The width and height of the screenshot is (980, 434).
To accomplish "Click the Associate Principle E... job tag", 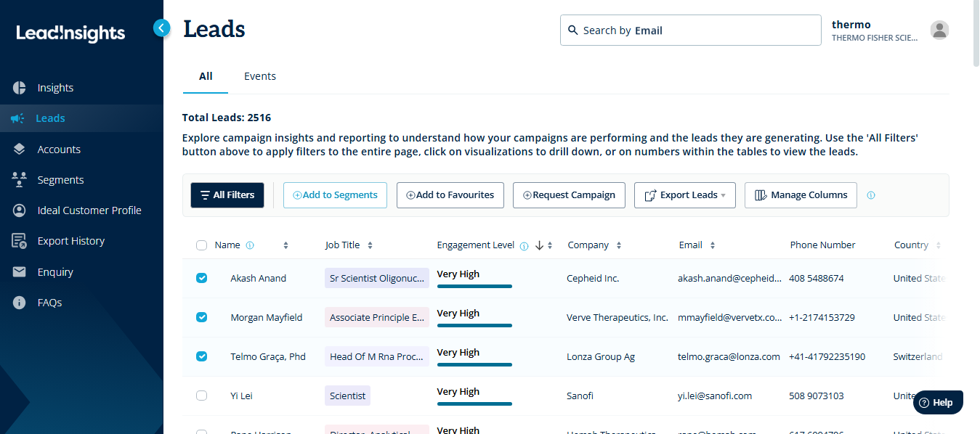I will click(x=376, y=317).
